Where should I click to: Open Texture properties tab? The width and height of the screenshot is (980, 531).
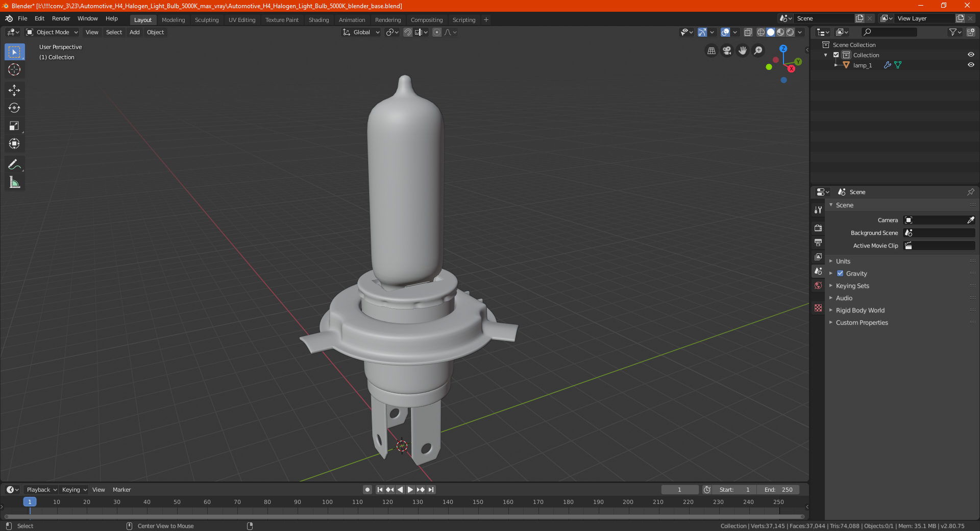click(x=818, y=308)
